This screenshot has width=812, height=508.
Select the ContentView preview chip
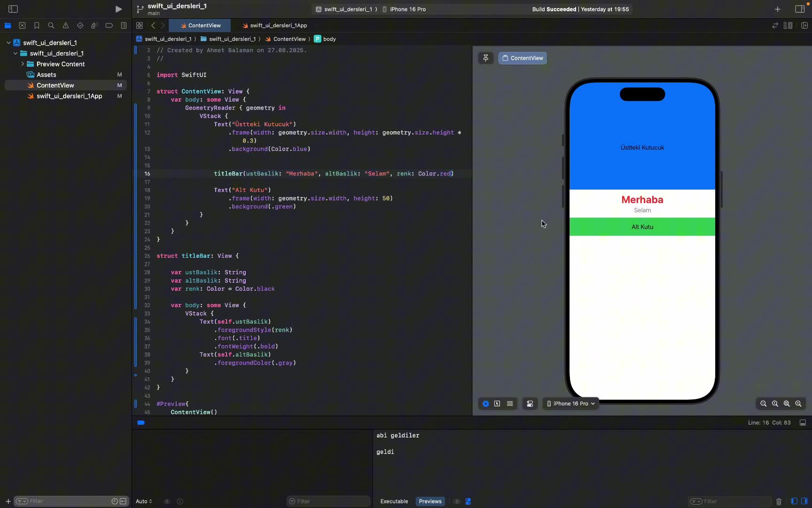click(x=523, y=58)
